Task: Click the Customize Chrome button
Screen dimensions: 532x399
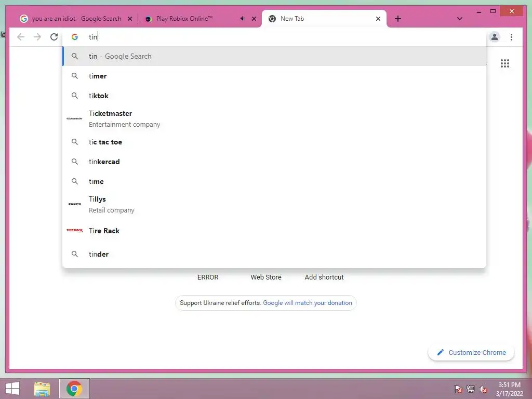Action: (x=471, y=353)
